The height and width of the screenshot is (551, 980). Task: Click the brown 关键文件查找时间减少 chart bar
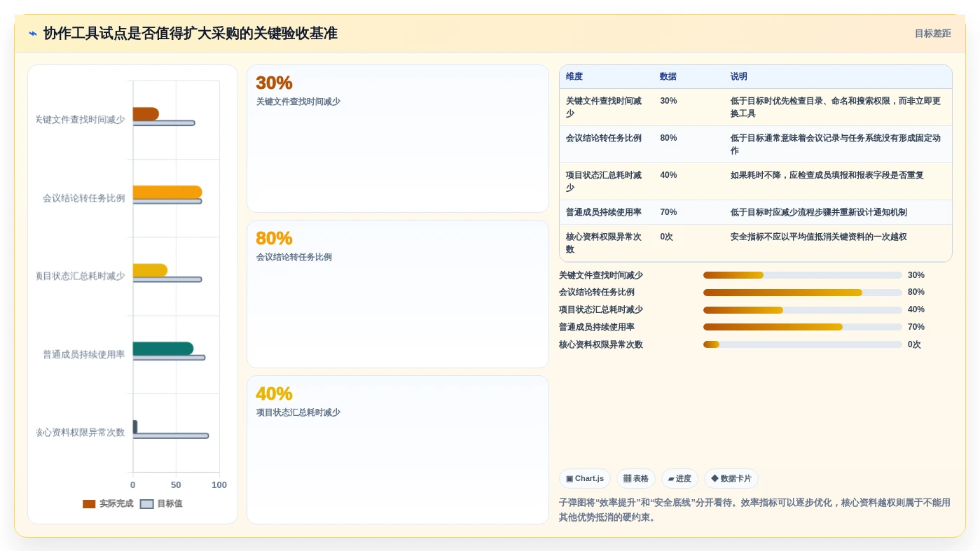tap(146, 114)
